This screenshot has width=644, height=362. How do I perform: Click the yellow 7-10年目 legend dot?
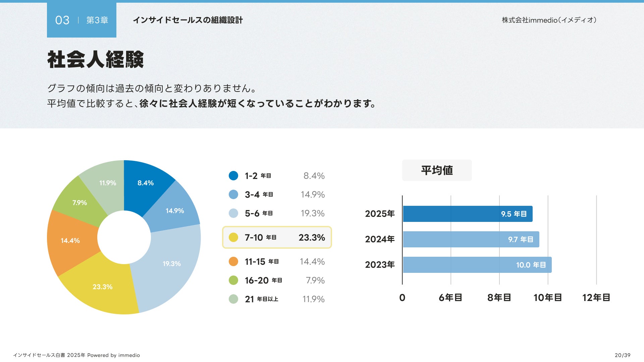pos(233,237)
